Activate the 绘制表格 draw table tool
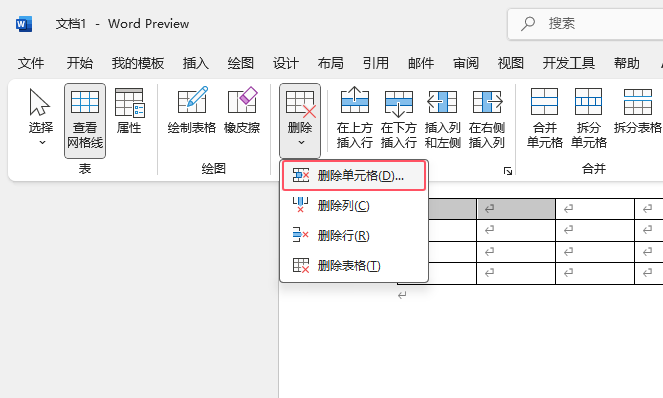663x398 pixels. 192,111
